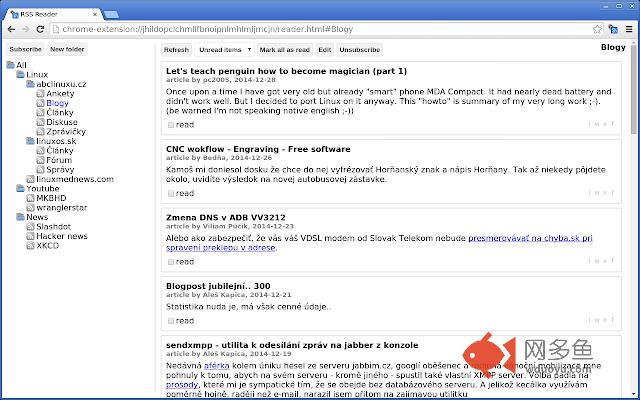Open a new browser tab
640x400 pixels.
point(111,15)
